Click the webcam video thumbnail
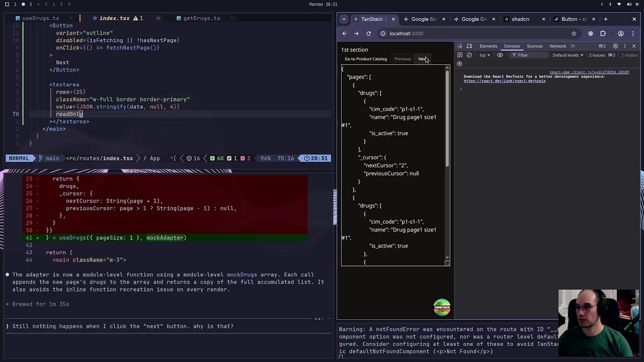Screen dimensions: 644x362 point(599,323)
